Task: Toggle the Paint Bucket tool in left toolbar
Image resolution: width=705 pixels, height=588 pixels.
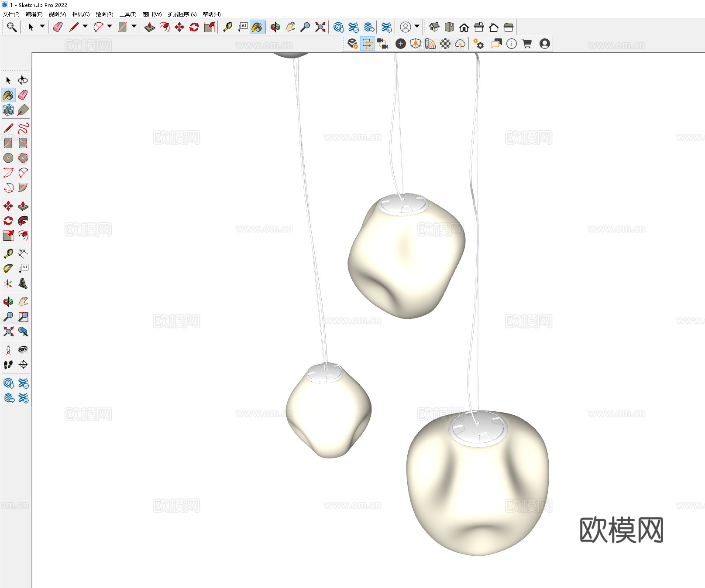Action: (8, 95)
